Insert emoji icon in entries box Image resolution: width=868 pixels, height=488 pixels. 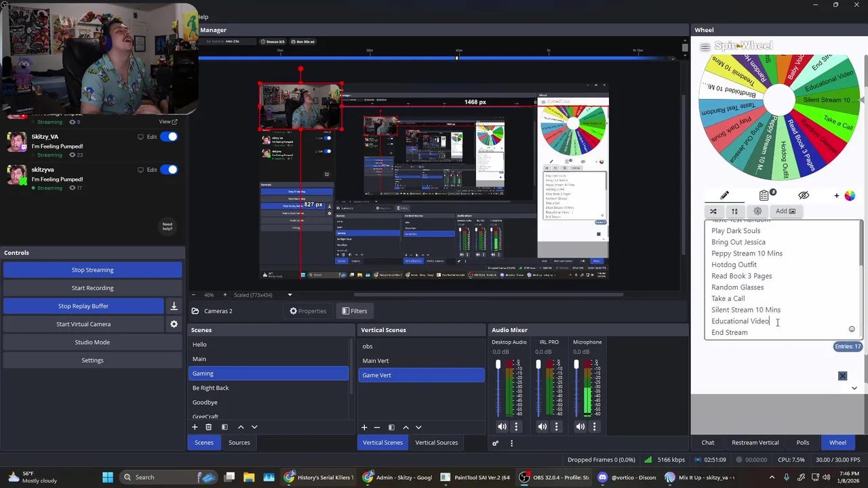[x=852, y=329]
